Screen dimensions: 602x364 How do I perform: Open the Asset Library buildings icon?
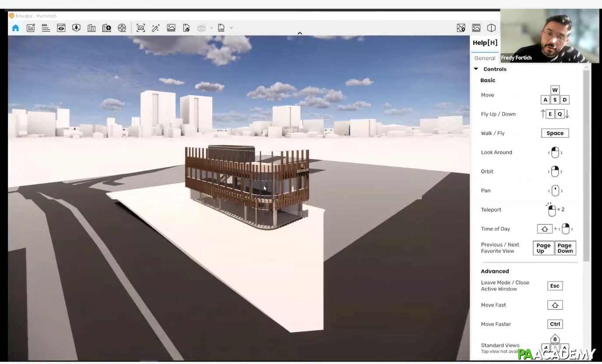point(91,28)
